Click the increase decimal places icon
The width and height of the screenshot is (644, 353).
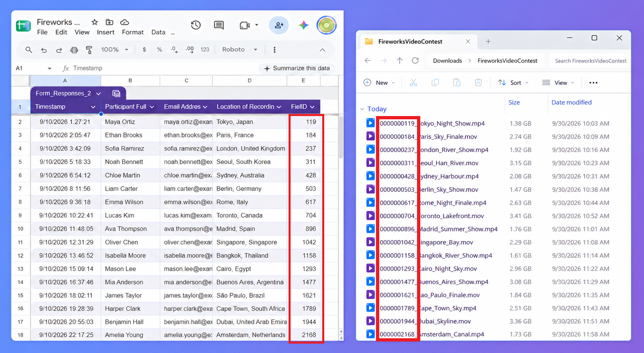pyautogui.click(x=190, y=50)
